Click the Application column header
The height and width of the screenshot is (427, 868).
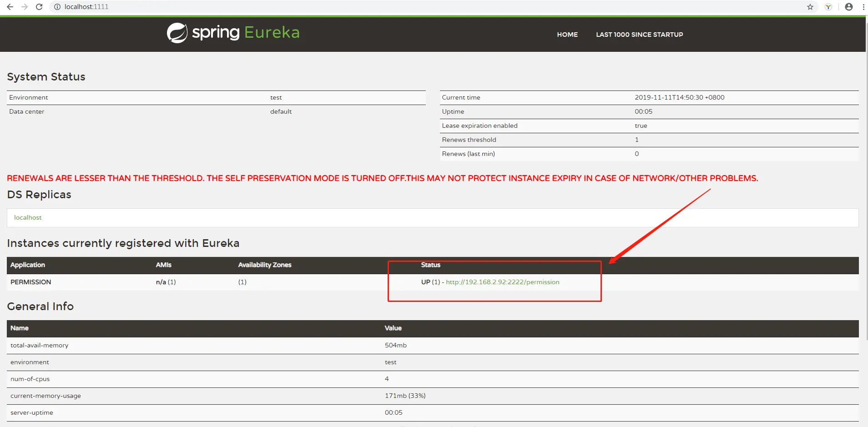coord(28,265)
